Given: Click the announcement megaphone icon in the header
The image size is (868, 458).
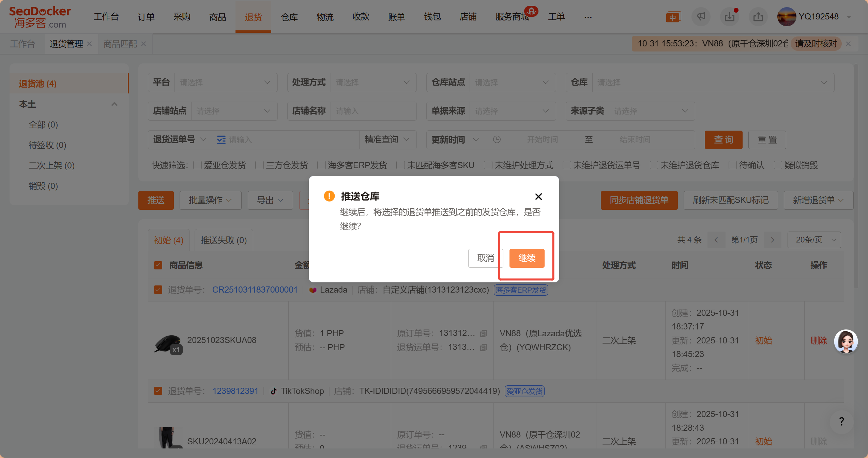Looking at the screenshot, I should click(701, 16).
